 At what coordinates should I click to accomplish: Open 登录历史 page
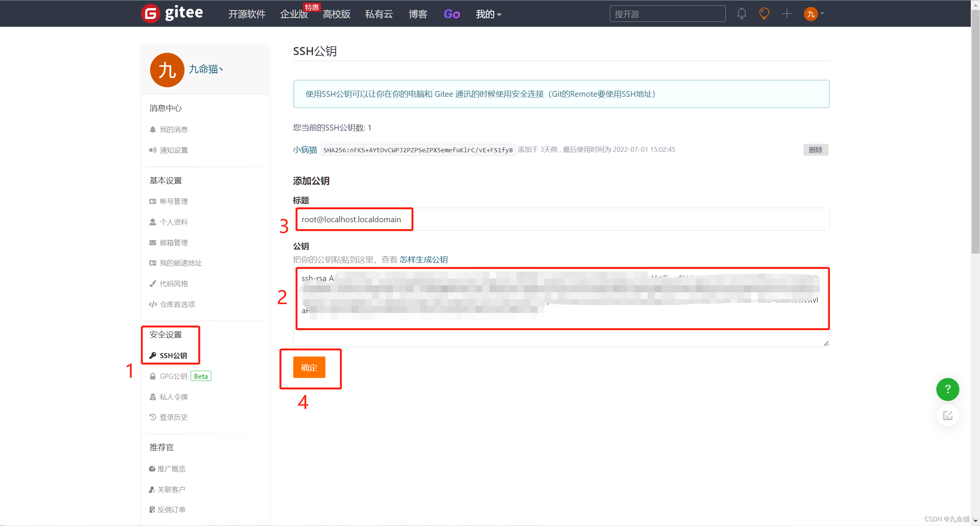click(x=174, y=417)
